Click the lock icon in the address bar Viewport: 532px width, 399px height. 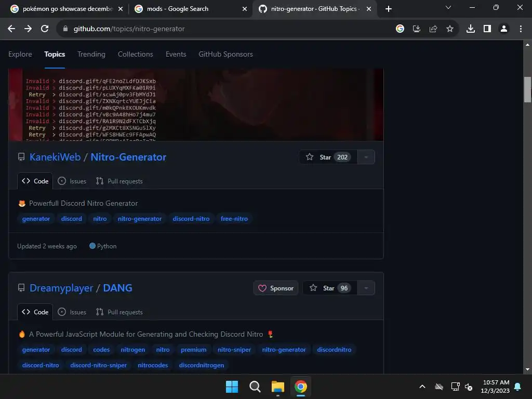click(65, 29)
